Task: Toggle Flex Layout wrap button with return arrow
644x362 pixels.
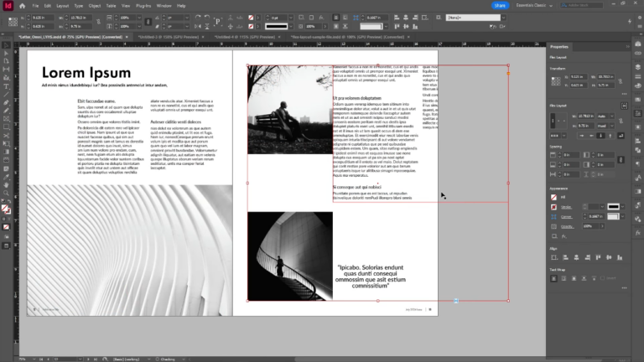Action: click(x=621, y=136)
